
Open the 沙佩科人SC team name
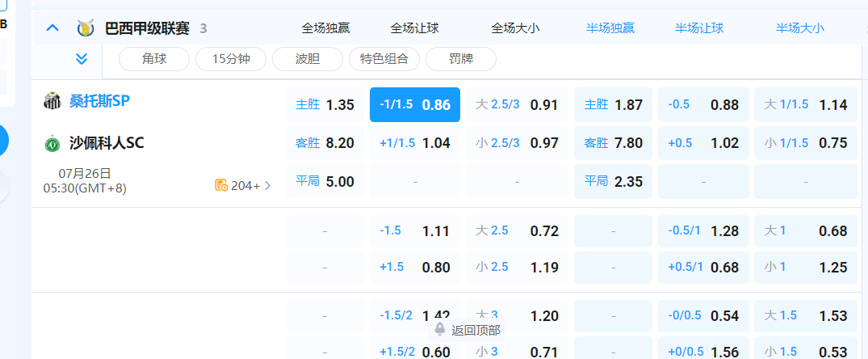click(x=107, y=143)
